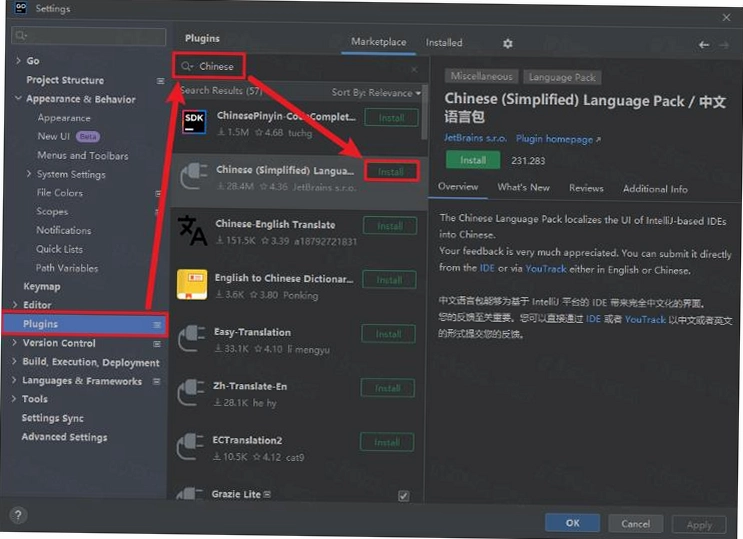Expand Languages & Frameworks chevron

[x=14, y=380]
